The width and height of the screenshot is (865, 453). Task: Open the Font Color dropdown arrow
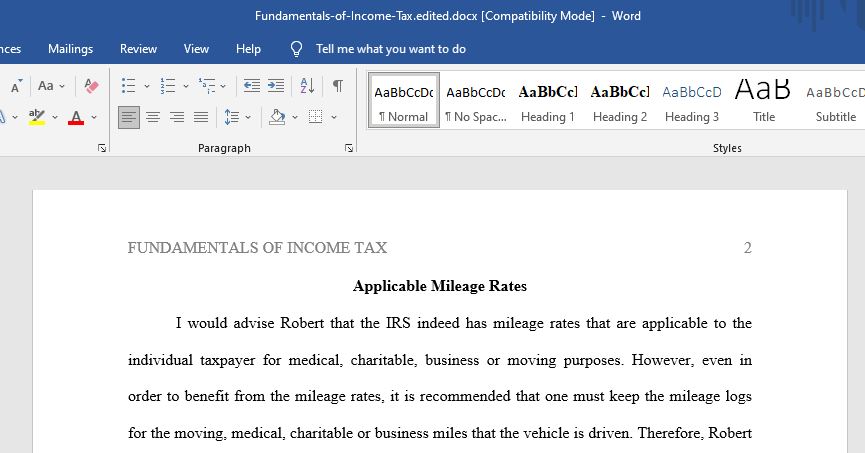94,117
